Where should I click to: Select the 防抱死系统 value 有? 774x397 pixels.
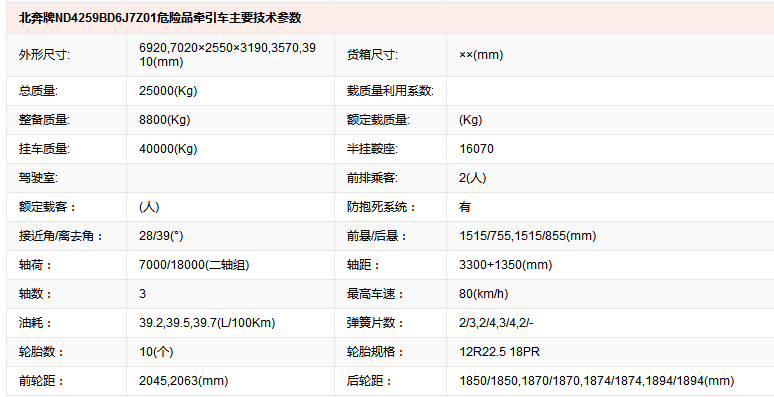coord(465,207)
